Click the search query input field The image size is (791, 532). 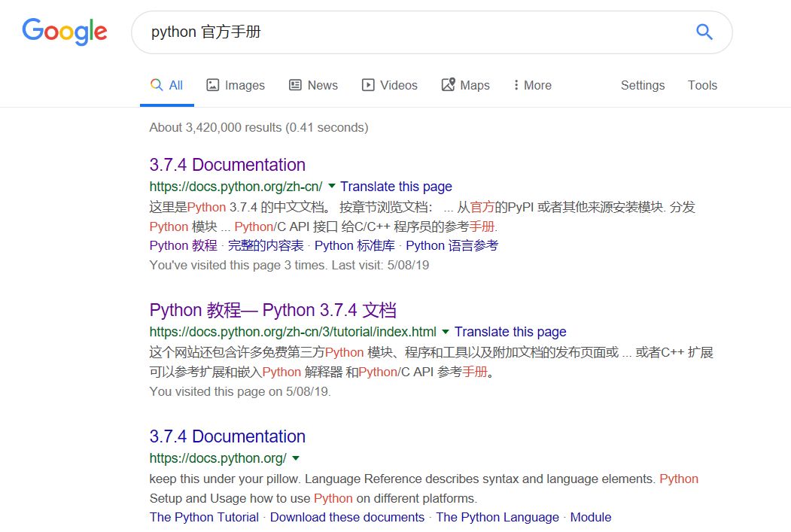tap(431, 32)
